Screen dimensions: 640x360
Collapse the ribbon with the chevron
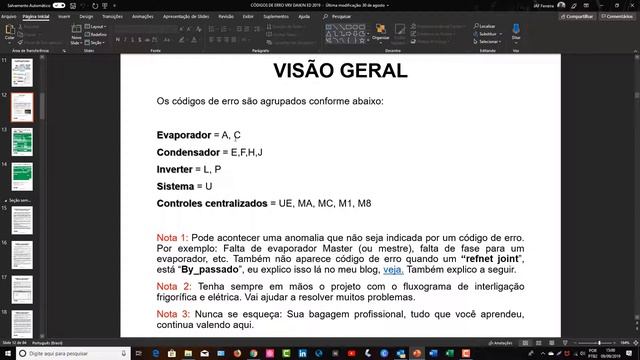pyautogui.click(x=635, y=51)
